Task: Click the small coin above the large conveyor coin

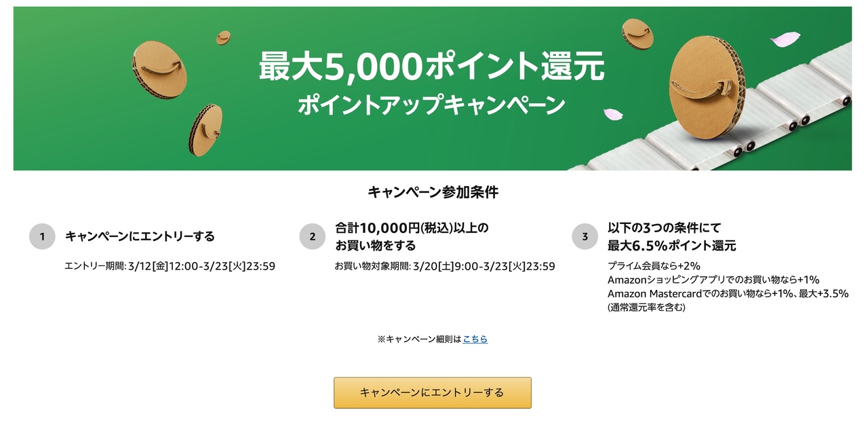Action: 638,36
